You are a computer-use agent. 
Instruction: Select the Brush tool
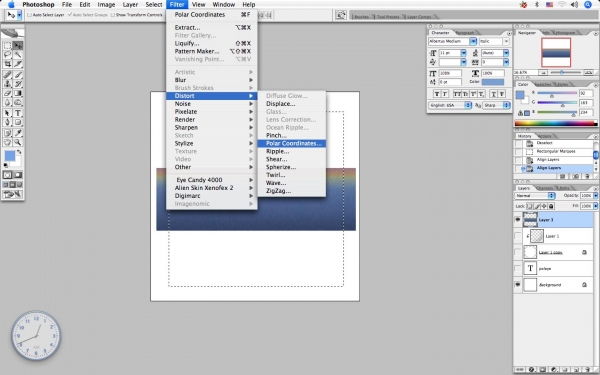(x=18, y=75)
